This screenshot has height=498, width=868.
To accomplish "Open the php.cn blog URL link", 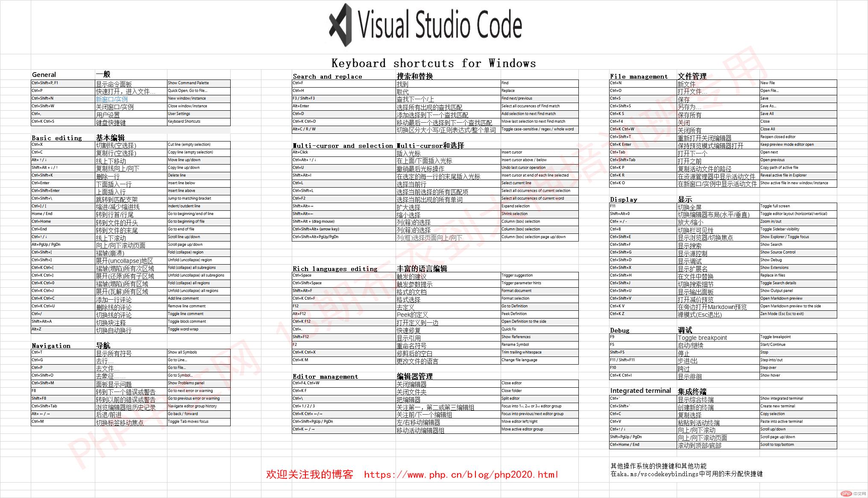I will [461, 474].
